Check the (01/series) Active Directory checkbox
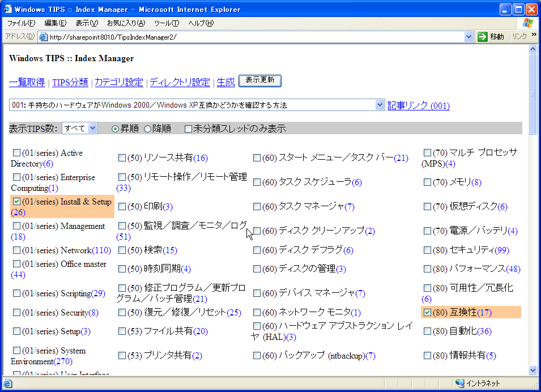 16,152
